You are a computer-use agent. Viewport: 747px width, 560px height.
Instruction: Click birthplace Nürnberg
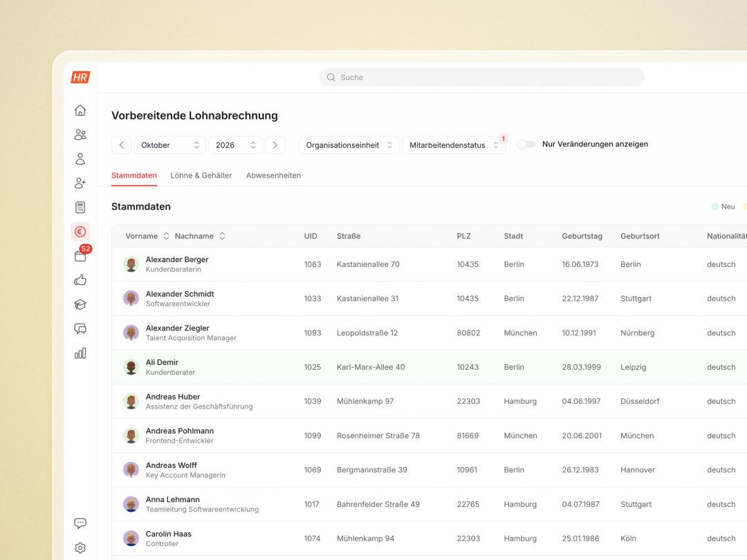[638, 333]
